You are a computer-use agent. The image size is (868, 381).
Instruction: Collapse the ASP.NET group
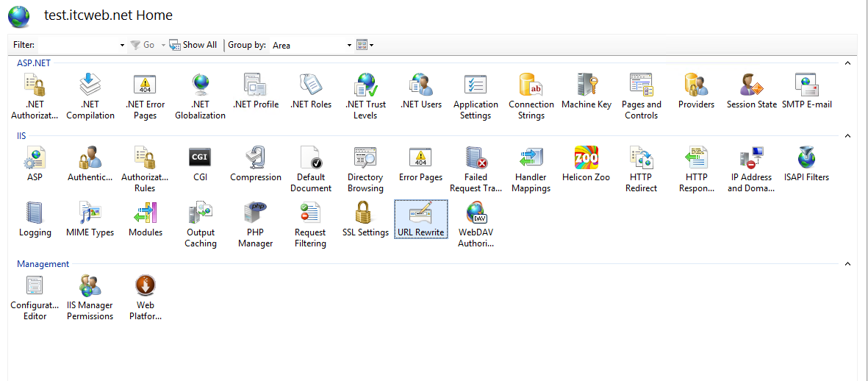(847, 63)
